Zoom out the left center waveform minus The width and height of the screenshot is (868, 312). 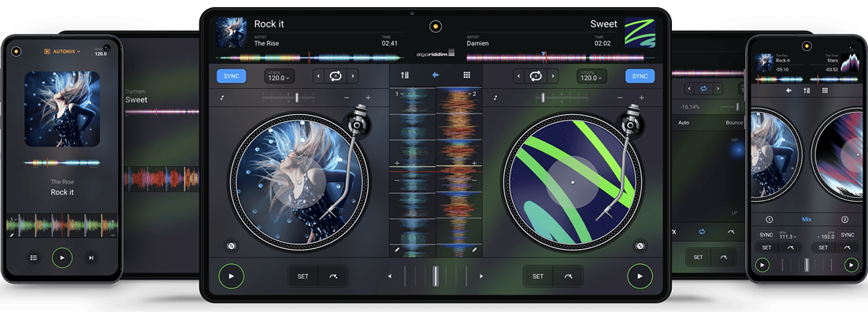click(x=397, y=180)
